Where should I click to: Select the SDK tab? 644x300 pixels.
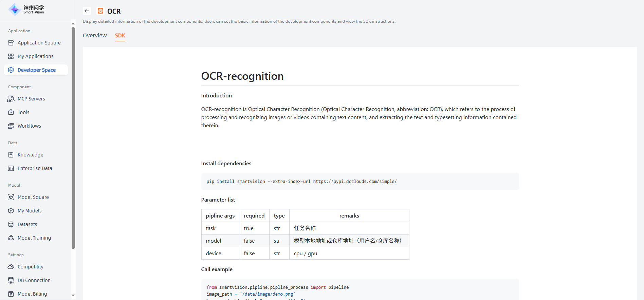[x=120, y=36]
